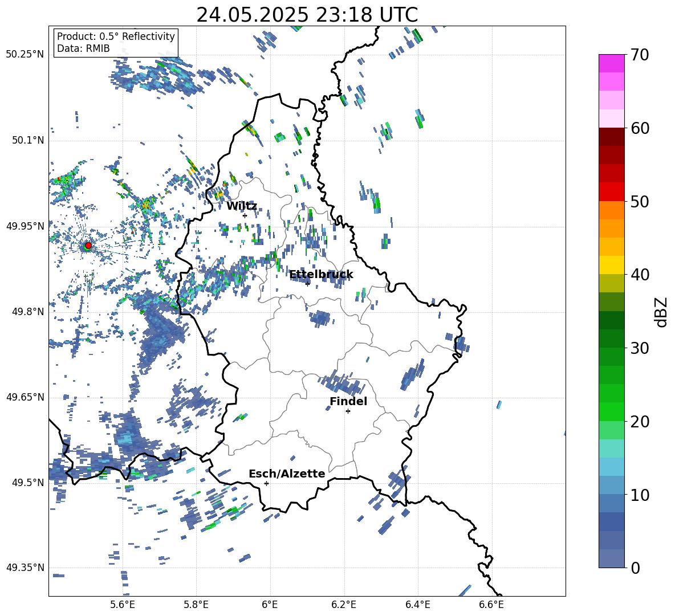Viewport: 675px width, 616px height.
Task: Click the 49.8°N latitude label
Action: [x=27, y=312]
